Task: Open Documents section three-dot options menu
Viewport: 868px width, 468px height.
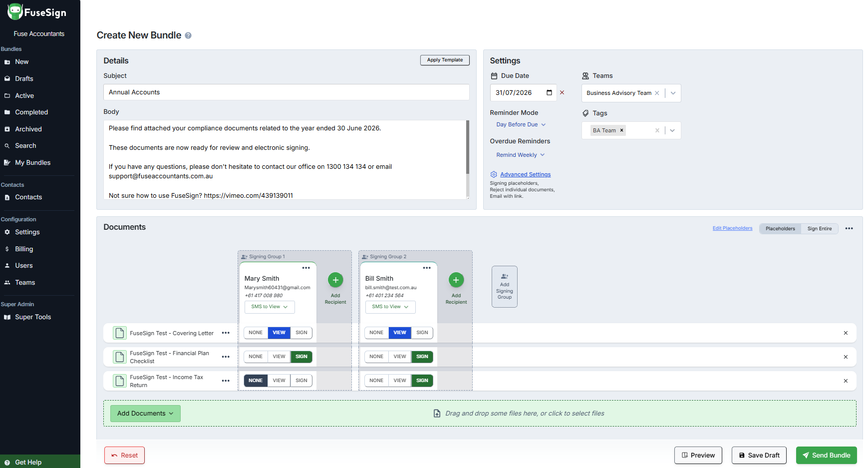Action: coord(849,228)
